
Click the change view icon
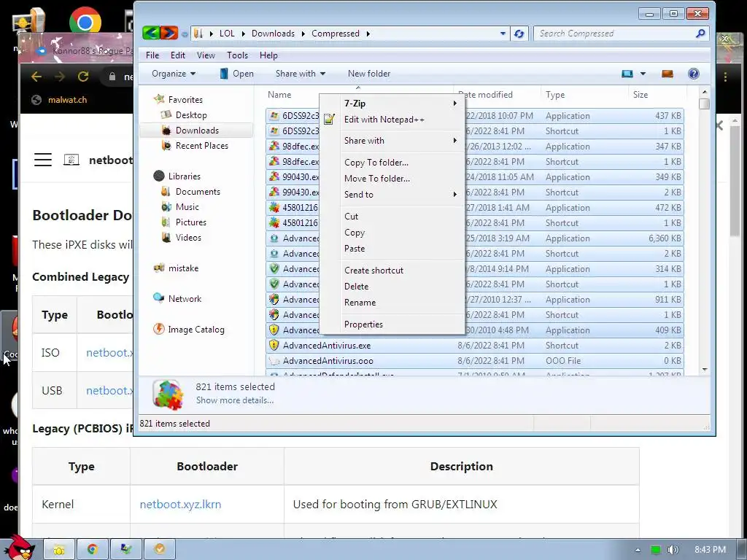pyautogui.click(x=627, y=74)
